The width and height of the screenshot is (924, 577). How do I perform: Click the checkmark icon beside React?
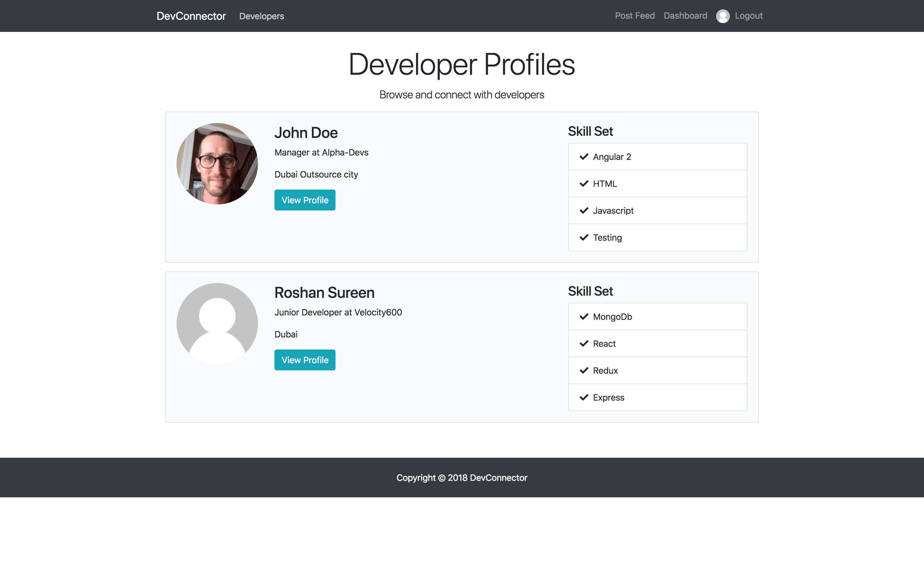[x=584, y=343]
